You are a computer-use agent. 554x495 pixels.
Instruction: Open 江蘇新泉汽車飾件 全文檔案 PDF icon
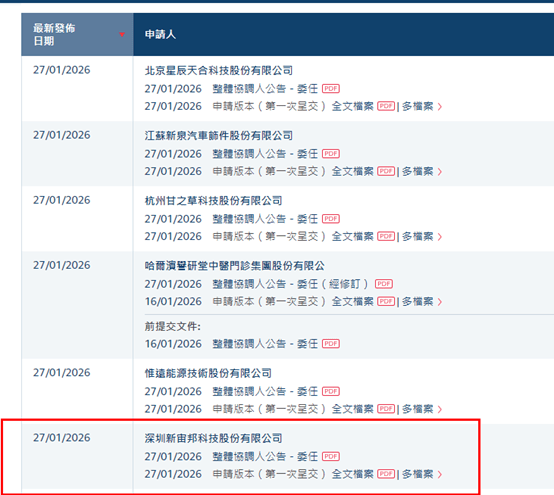click(386, 171)
